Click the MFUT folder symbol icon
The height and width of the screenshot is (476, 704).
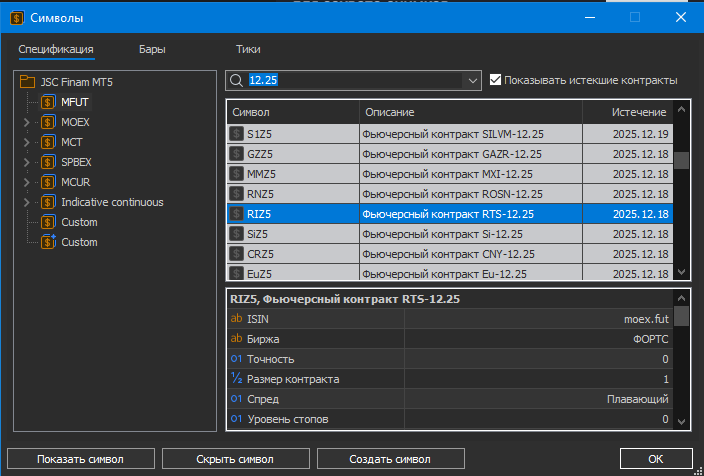(47, 102)
